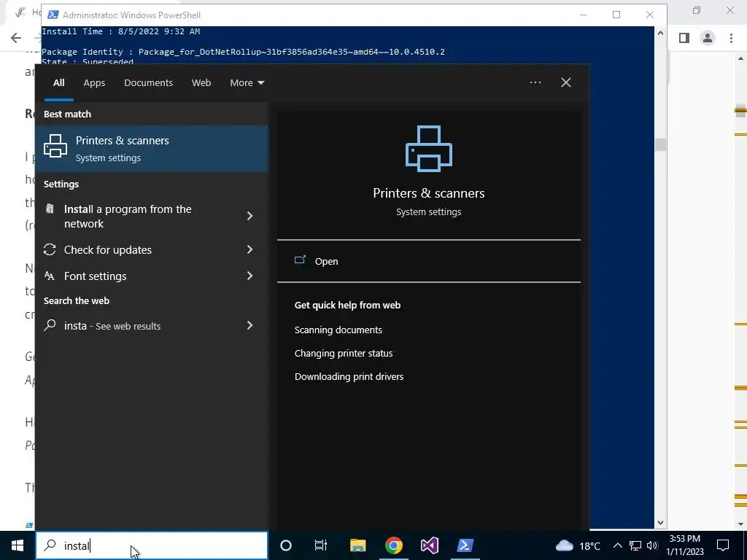Click the magnifier icon beside 'insta'
The image size is (747, 560).
click(50, 325)
